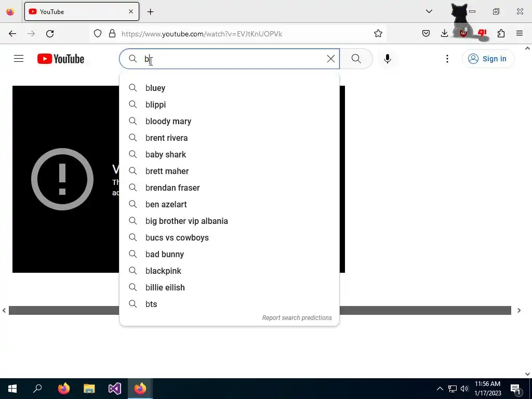Select the YouTube browser tab
The image size is (532, 399).
82,11
